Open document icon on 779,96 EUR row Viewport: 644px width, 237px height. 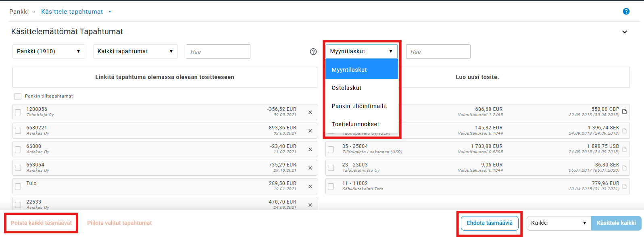tap(624, 186)
